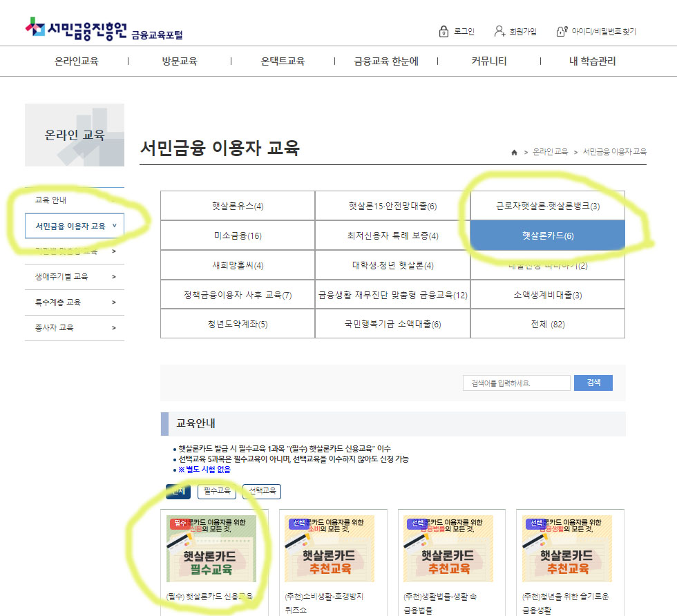Open the 온라인교육 menu
Viewport: 677px width, 616px height.
tap(77, 61)
